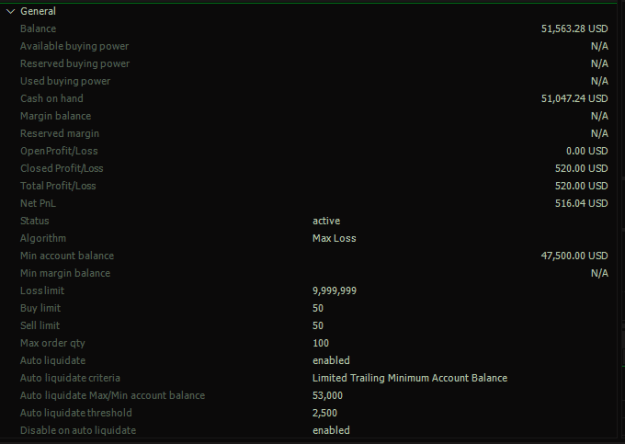The width and height of the screenshot is (625, 444).
Task: Select N/A value for Min margin balance
Action: click(599, 273)
